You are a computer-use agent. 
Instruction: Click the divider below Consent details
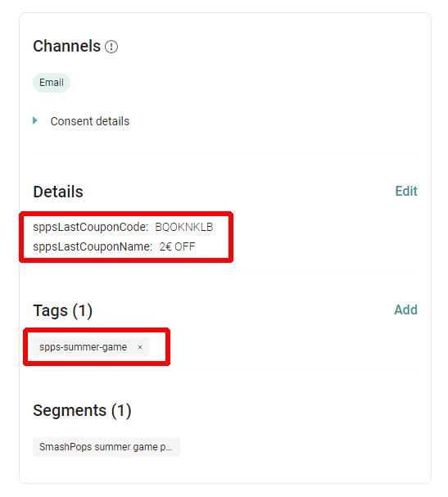226,152
